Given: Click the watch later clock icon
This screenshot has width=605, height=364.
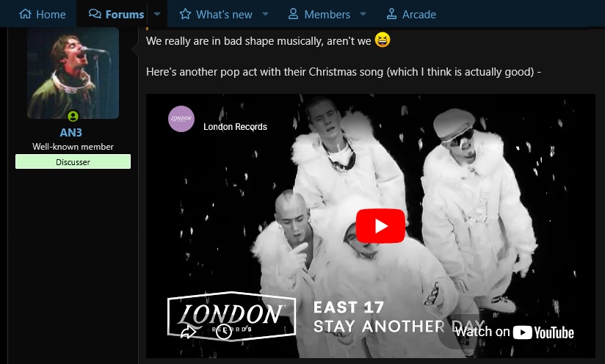Looking at the screenshot, I should (224, 331).
